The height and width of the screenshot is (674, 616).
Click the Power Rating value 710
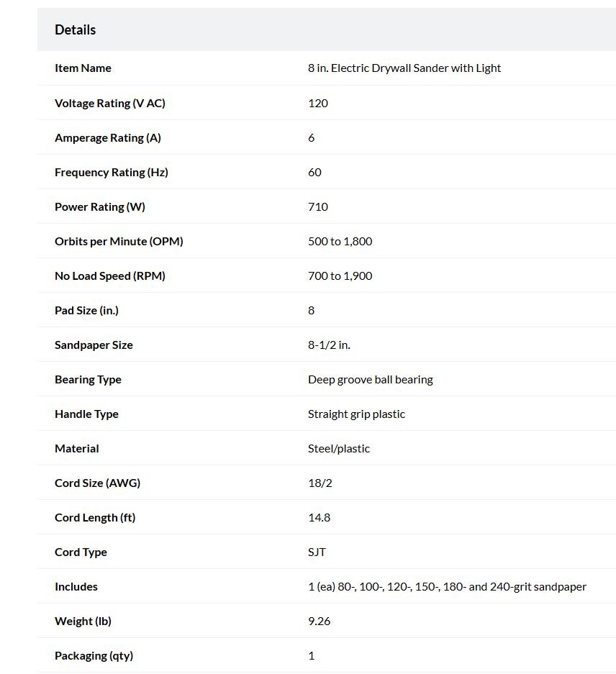318,206
